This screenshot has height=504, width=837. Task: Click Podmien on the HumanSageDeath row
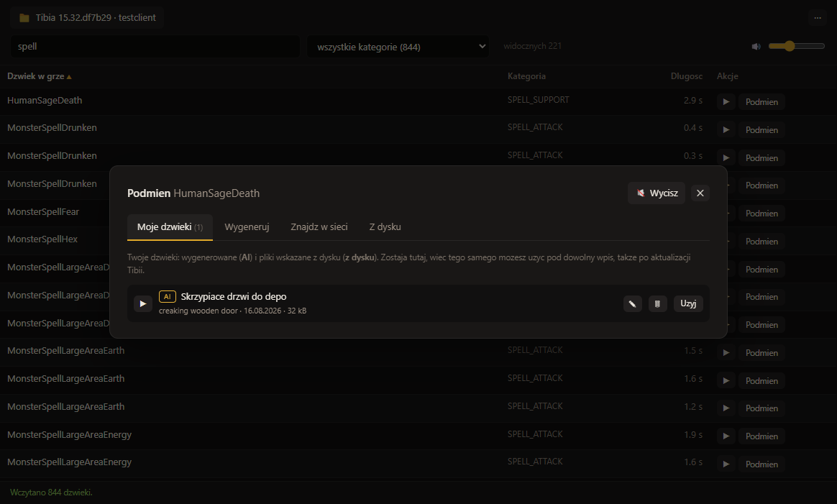point(761,101)
